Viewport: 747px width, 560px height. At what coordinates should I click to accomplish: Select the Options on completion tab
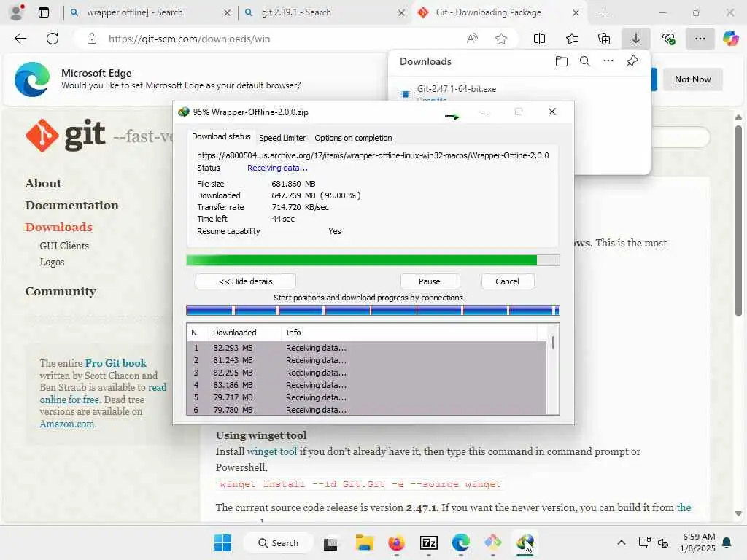point(353,138)
